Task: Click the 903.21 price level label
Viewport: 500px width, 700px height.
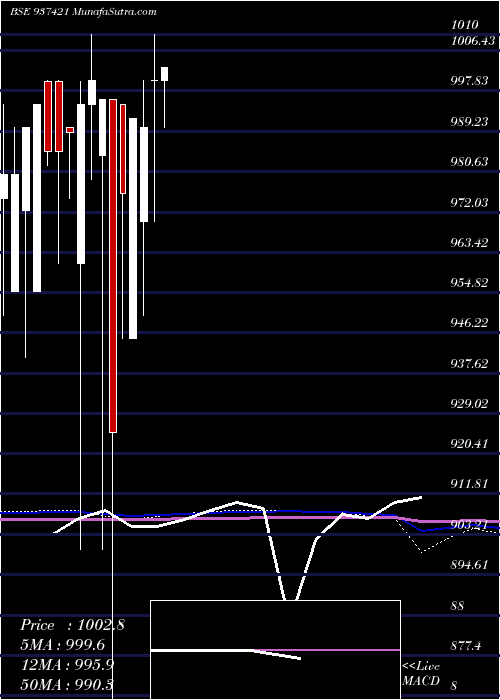Action: click(470, 525)
